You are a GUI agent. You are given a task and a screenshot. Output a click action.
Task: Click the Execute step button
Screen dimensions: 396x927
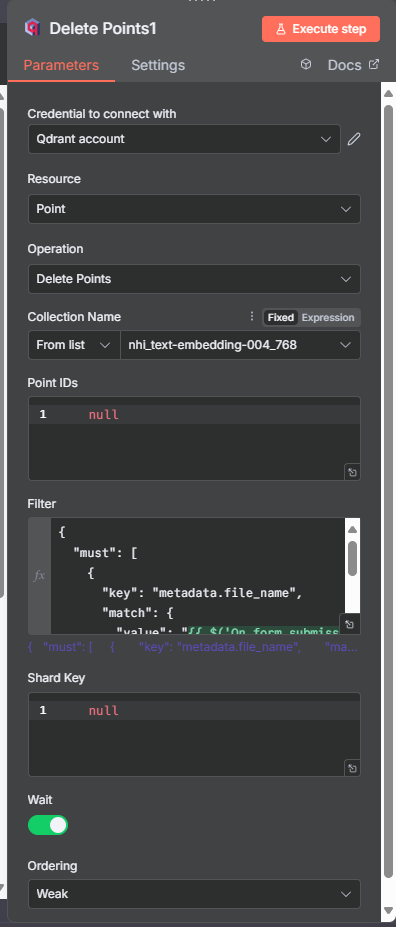(321, 29)
